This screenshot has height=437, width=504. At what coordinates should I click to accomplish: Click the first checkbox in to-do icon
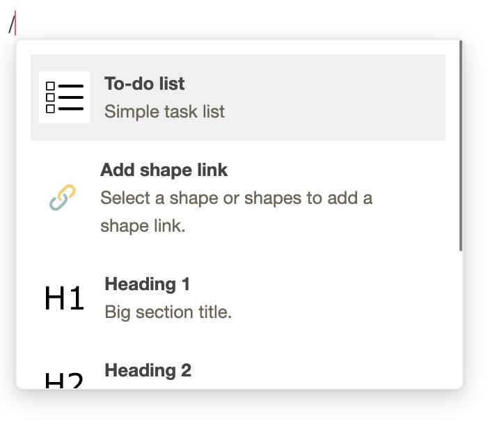(x=50, y=86)
